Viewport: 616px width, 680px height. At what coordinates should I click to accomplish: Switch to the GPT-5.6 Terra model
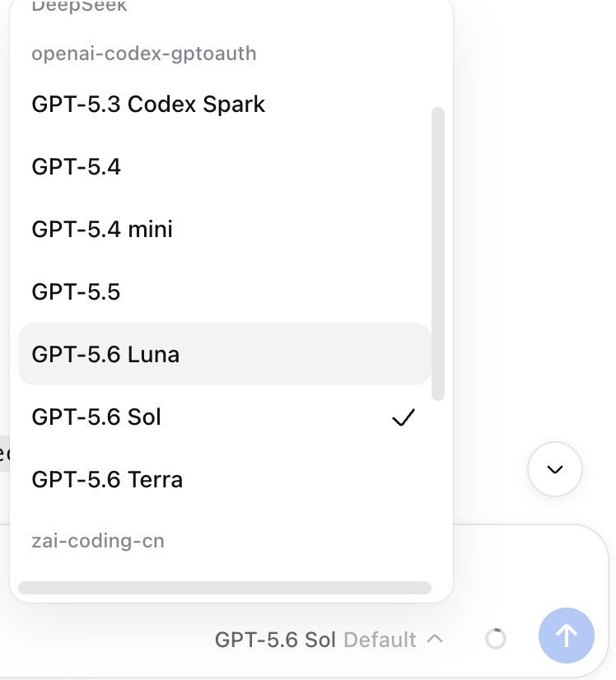click(x=225, y=479)
